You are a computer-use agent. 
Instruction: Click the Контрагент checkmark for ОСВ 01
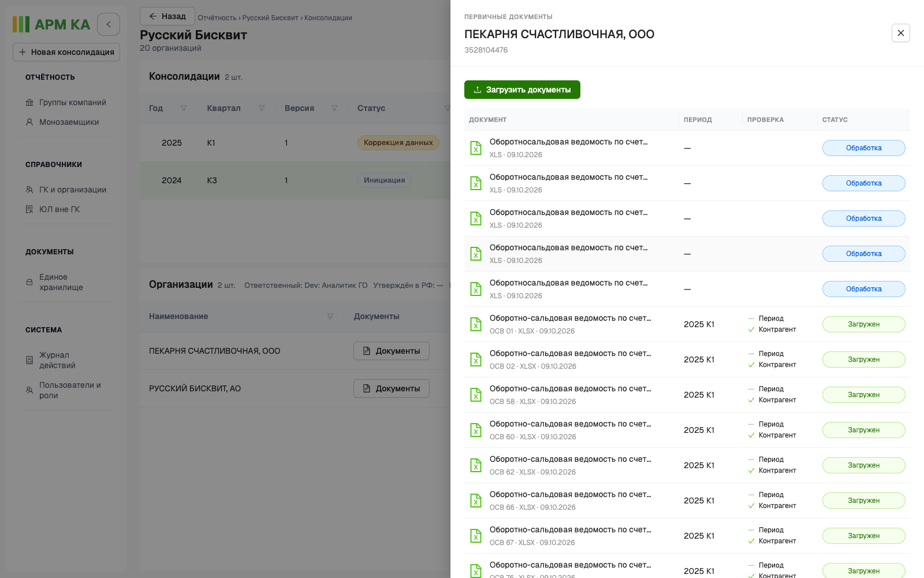click(751, 329)
